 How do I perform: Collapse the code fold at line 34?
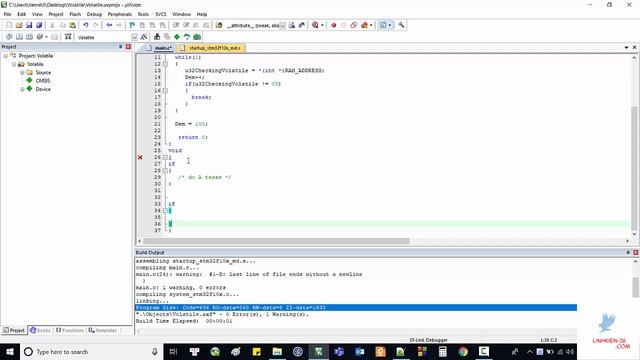pyautogui.click(x=165, y=210)
